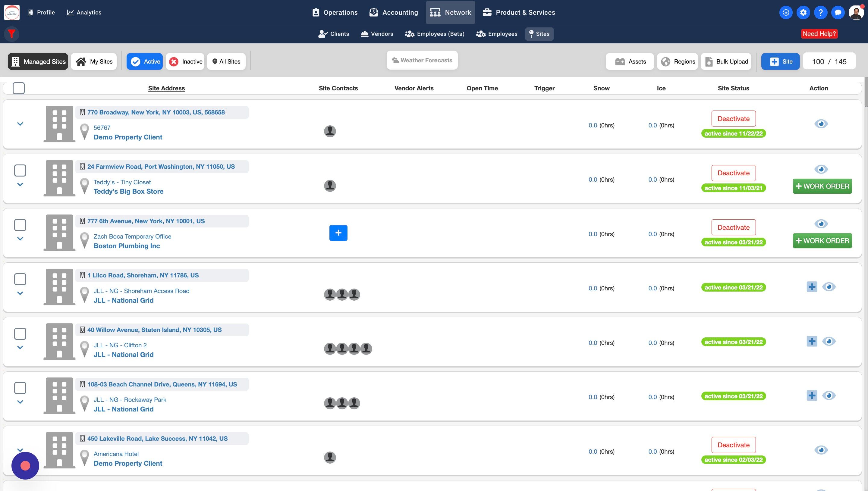Screen dimensions: 868x491
Task: Expand details for 777 6th Avenue row
Action: click(20, 239)
